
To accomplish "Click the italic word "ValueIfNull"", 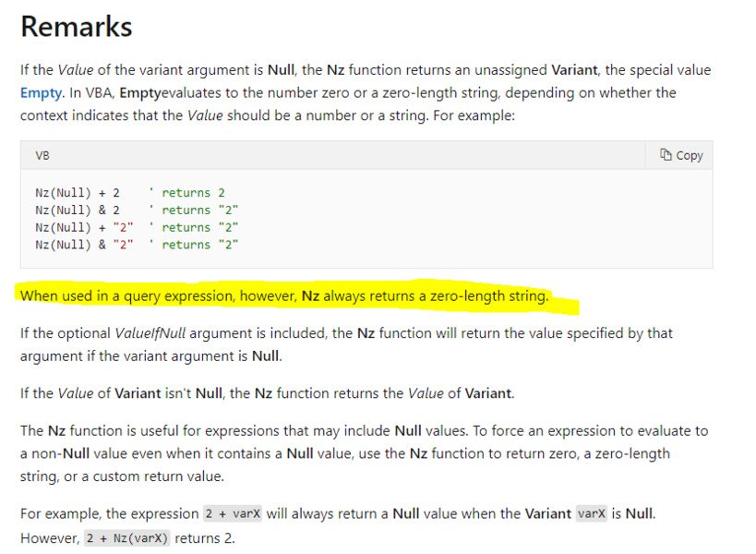I will (139, 332).
